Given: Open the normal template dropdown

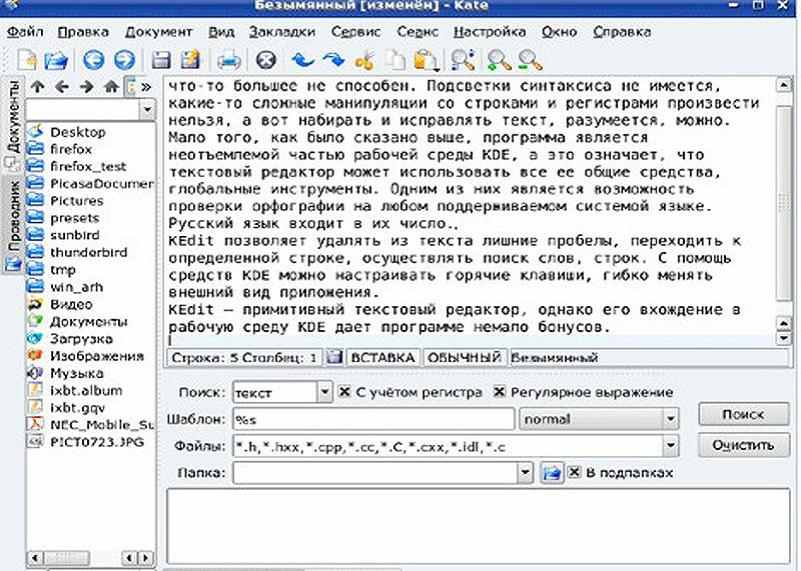Looking at the screenshot, I should click(x=670, y=419).
